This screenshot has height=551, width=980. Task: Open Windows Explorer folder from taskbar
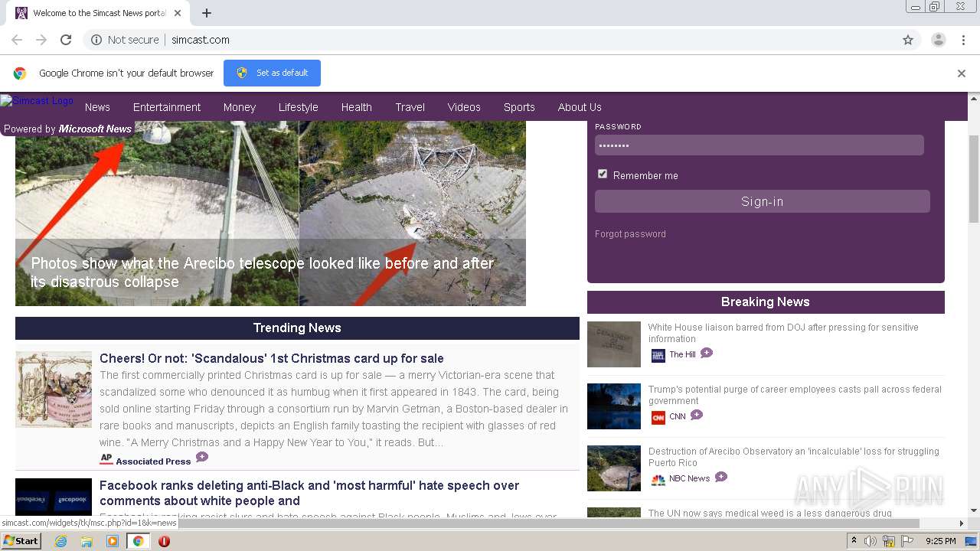(87, 541)
